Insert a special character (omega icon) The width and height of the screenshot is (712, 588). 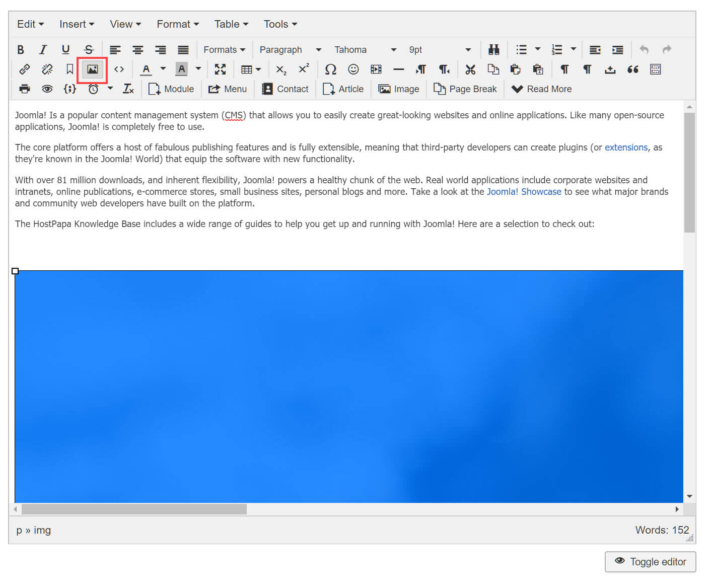tap(330, 69)
